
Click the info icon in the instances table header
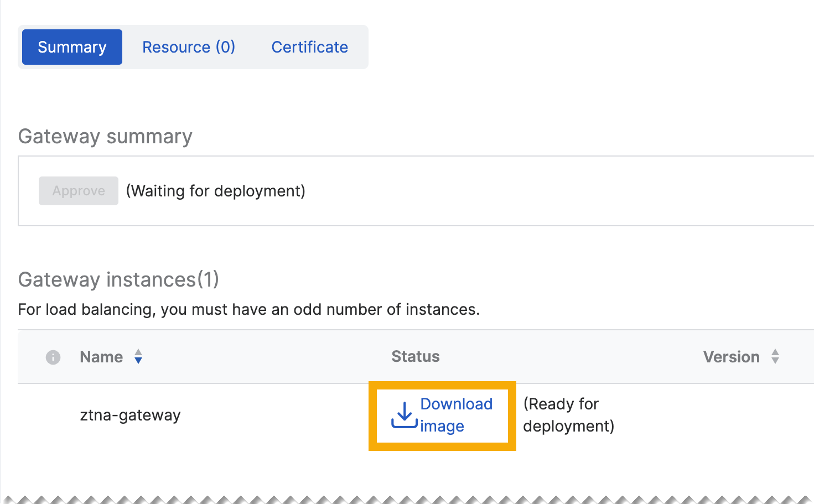pyautogui.click(x=53, y=357)
